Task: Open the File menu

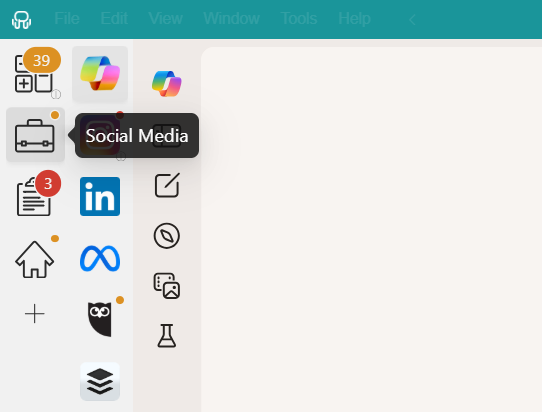Action: [x=67, y=19]
